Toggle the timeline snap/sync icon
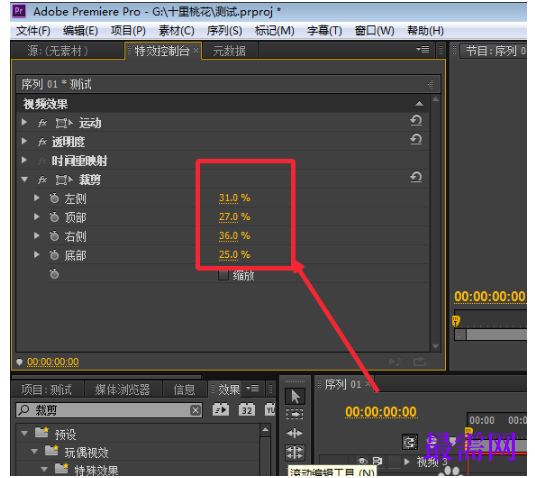Viewport: 535px width, 478px height. point(410,443)
